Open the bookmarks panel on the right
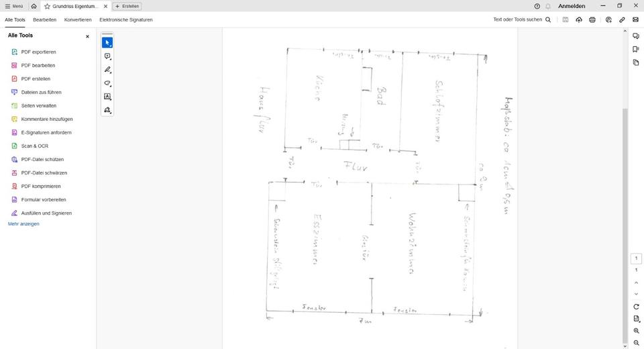 (636, 49)
